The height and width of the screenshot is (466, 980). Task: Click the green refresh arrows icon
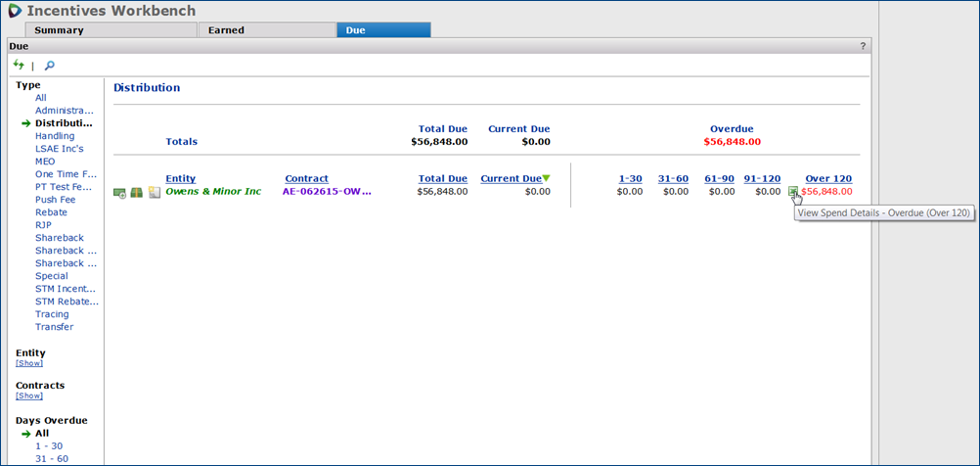pos(19,66)
